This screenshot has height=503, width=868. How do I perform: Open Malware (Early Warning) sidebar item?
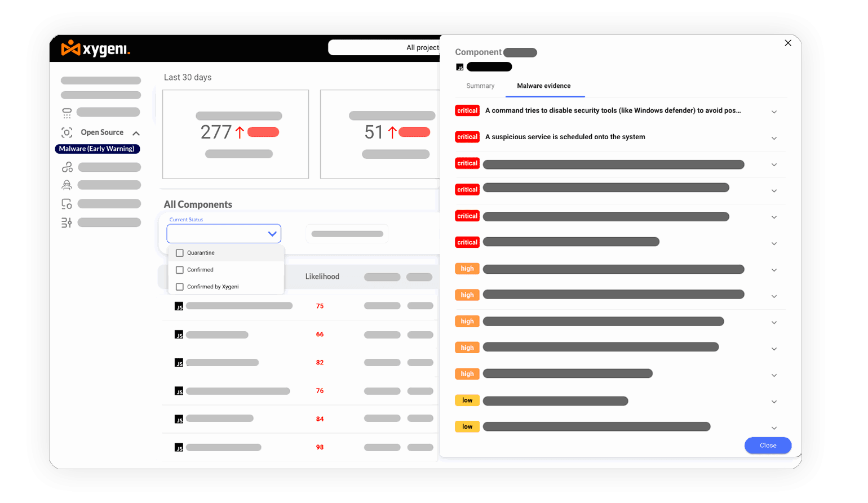pyautogui.click(x=97, y=149)
